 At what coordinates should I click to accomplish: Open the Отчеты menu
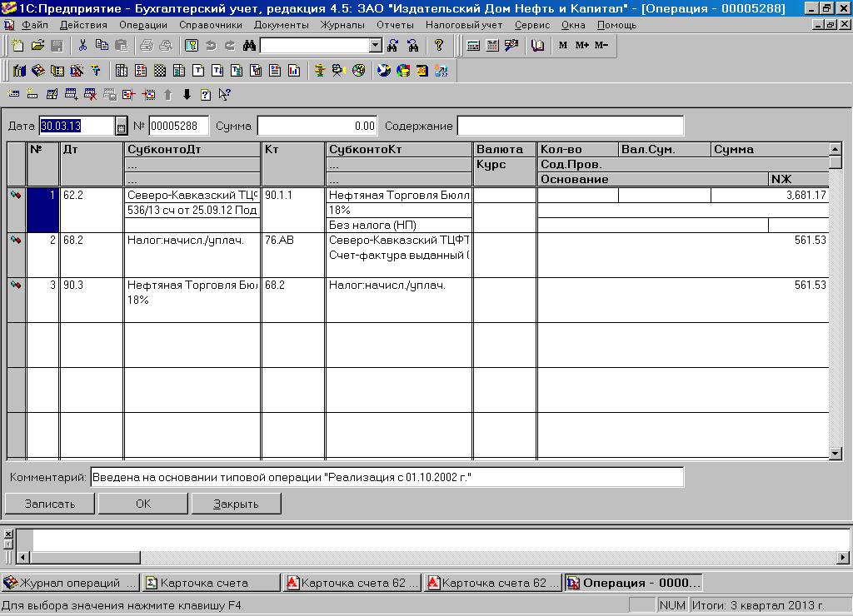tap(395, 25)
